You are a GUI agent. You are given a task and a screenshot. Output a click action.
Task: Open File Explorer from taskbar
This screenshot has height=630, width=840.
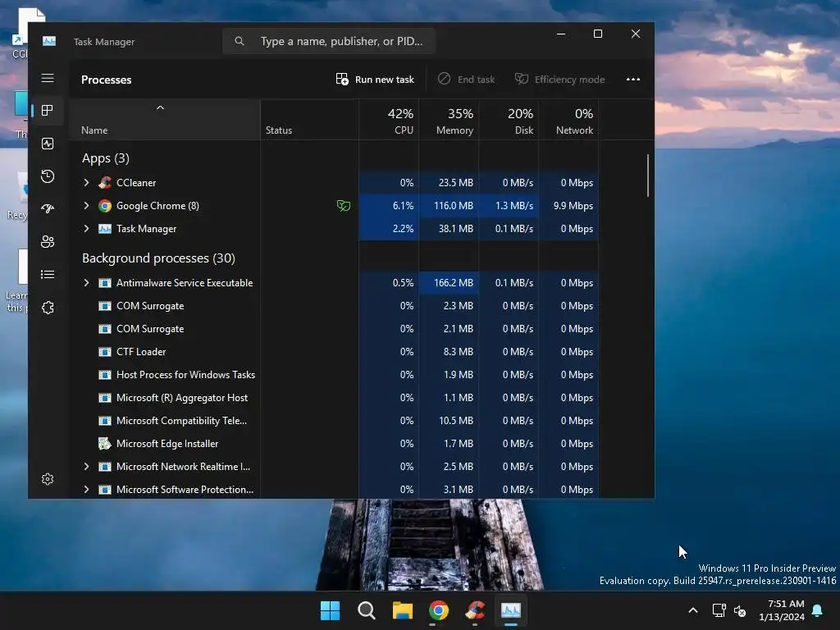(402, 610)
